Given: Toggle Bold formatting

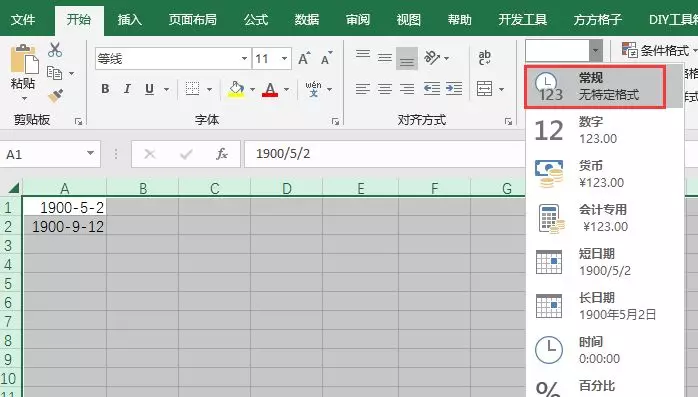Looking at the screenshot, I should (x=105, y=89).
